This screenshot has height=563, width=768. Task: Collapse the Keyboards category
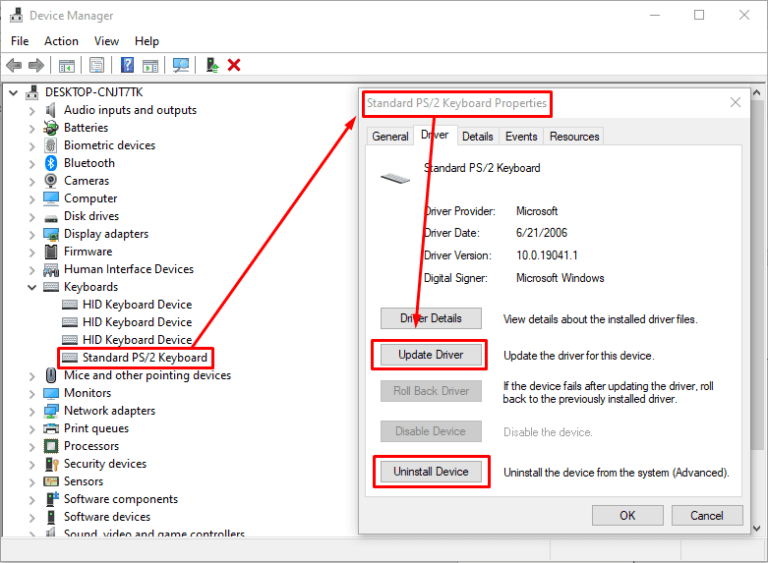point(32,287)
